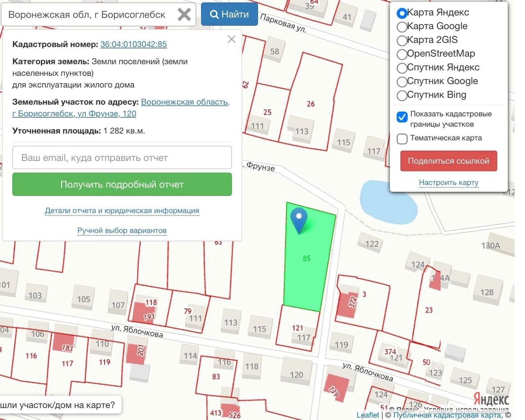The image size is (525, 420).
Task: Click parcel 23 on the map
Action: coord(429,310)
